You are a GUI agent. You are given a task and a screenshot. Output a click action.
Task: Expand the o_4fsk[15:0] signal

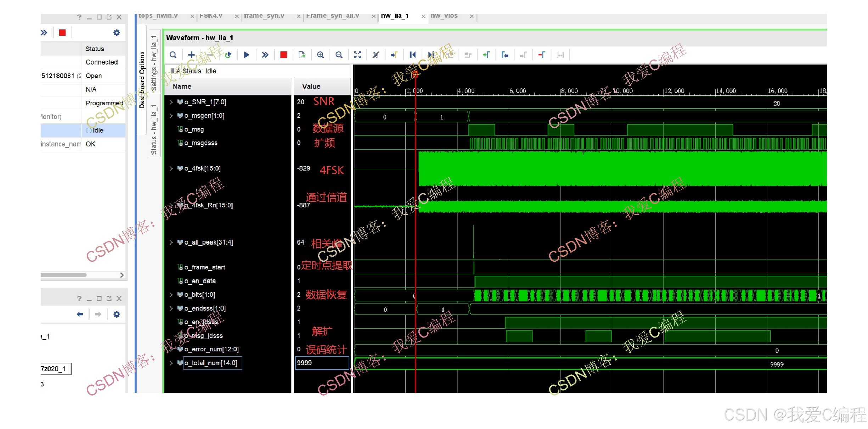point(171,168)
